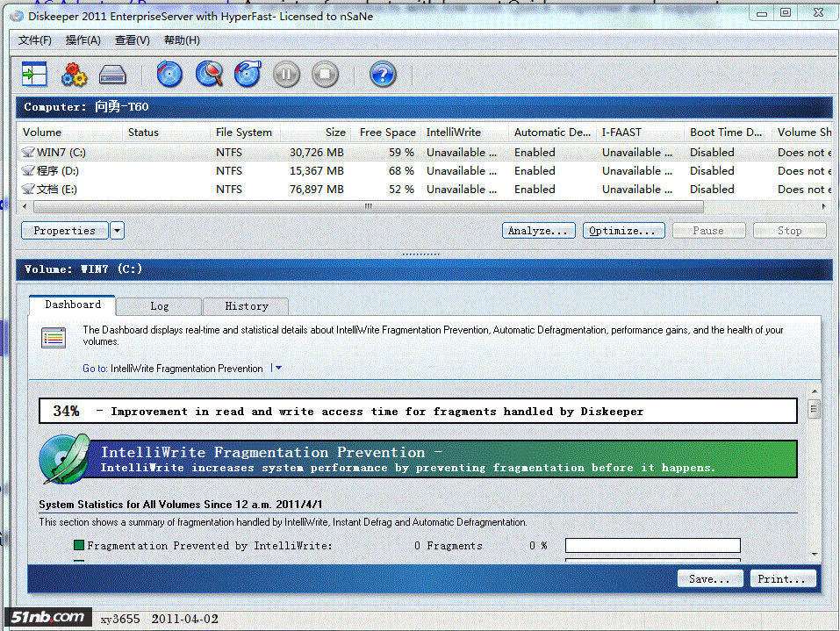Image resolution: width=840 pixels, height=631 pixels.
Task: Click the volume list scroll right arrow
Action: point(824,207)
